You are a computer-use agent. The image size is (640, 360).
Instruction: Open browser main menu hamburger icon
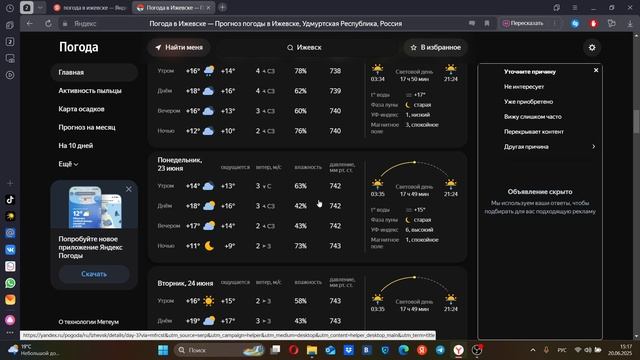tap(575, 7)
